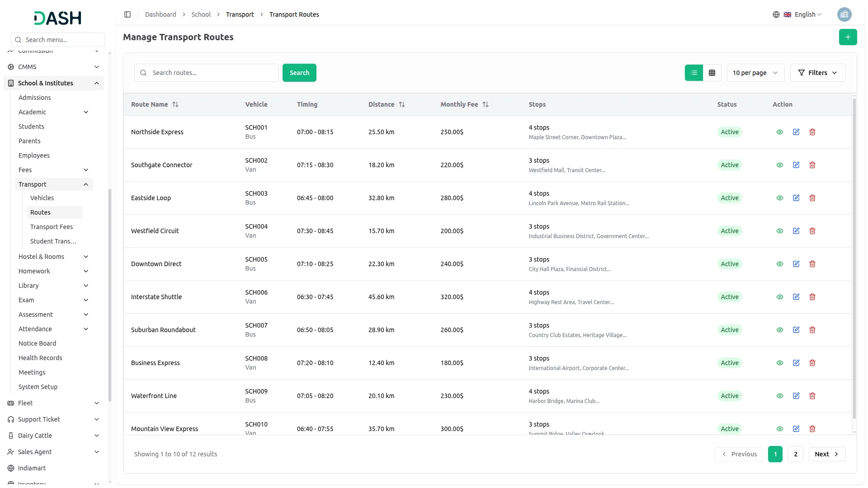Switch to grid view layout
Screen dimensions: 868x488
[712, 73]
